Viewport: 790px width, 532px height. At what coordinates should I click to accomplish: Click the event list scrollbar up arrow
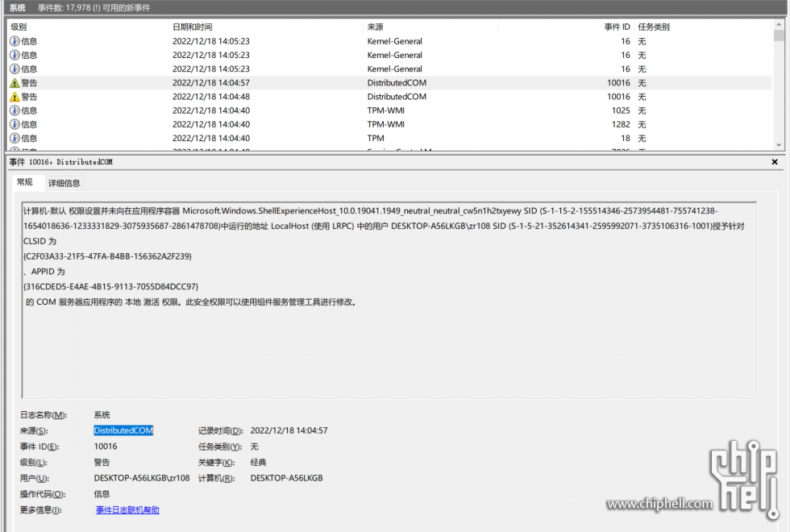779,24
